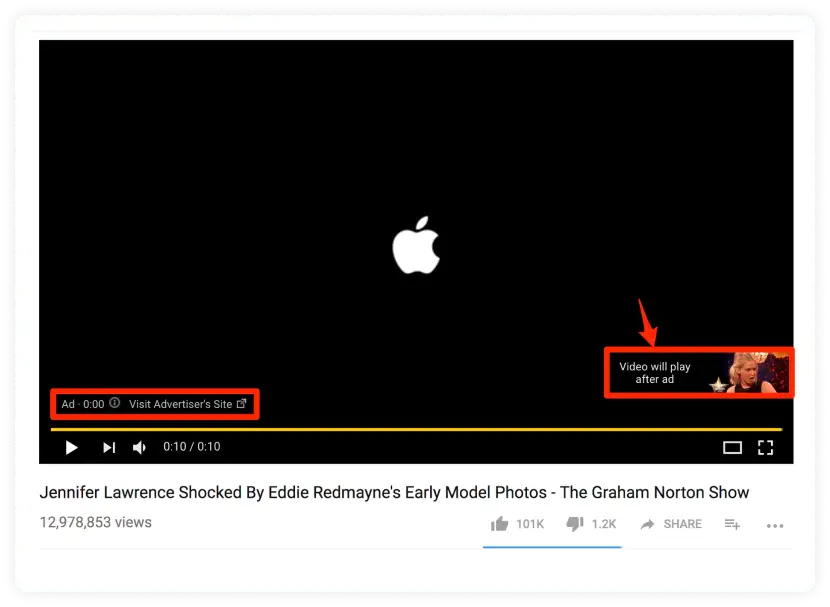Click the video title about Jennifer Lawrence
Image resolution: width=830 pixels, height=607 pixels.
point(394,492)
